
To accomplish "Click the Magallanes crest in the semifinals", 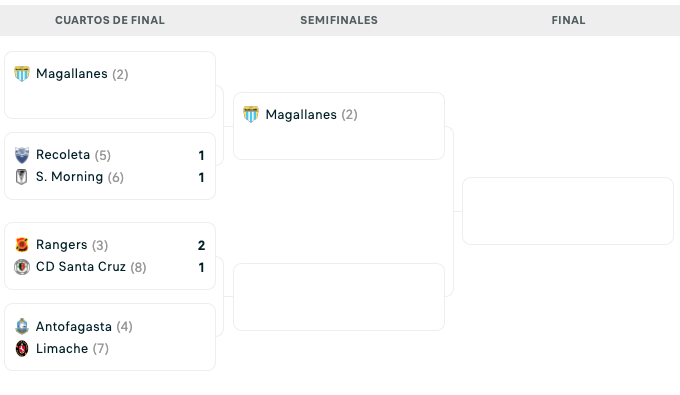I will coord(251,114).
